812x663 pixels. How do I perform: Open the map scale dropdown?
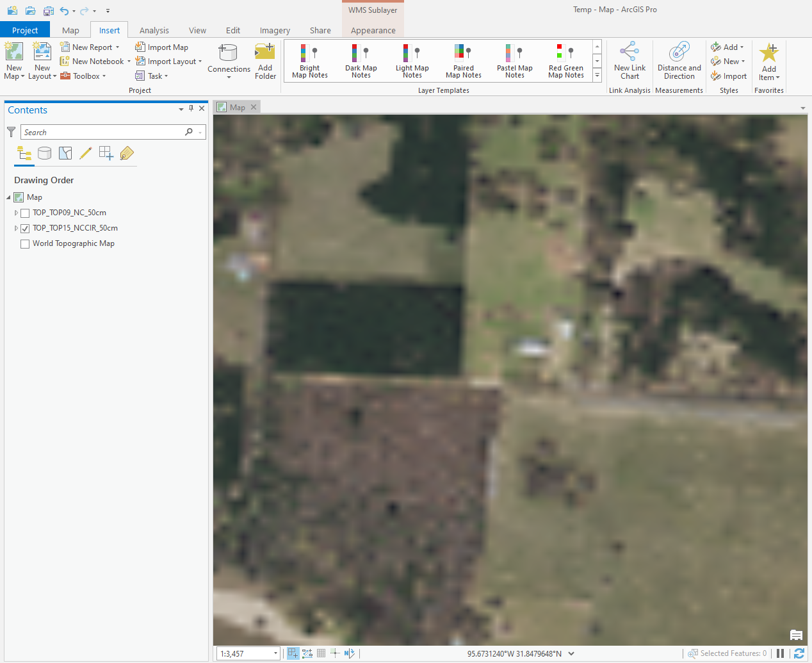point(276,653)
